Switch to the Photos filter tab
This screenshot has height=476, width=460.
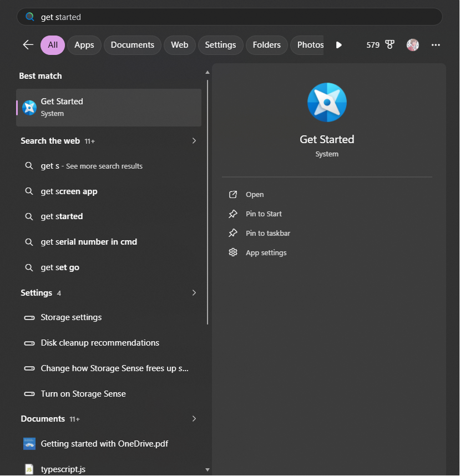pos(307,45)
